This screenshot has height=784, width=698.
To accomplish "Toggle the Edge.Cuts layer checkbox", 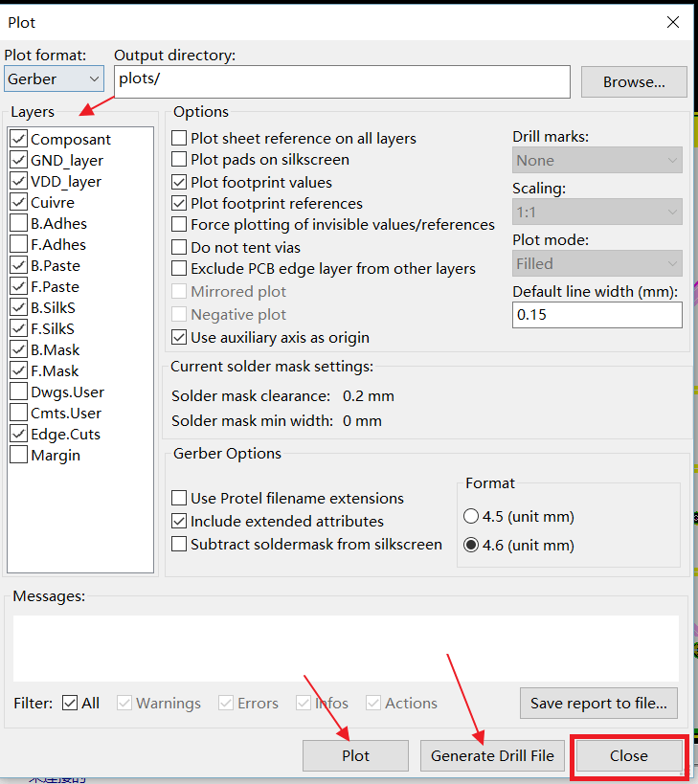I will [18, 435].
